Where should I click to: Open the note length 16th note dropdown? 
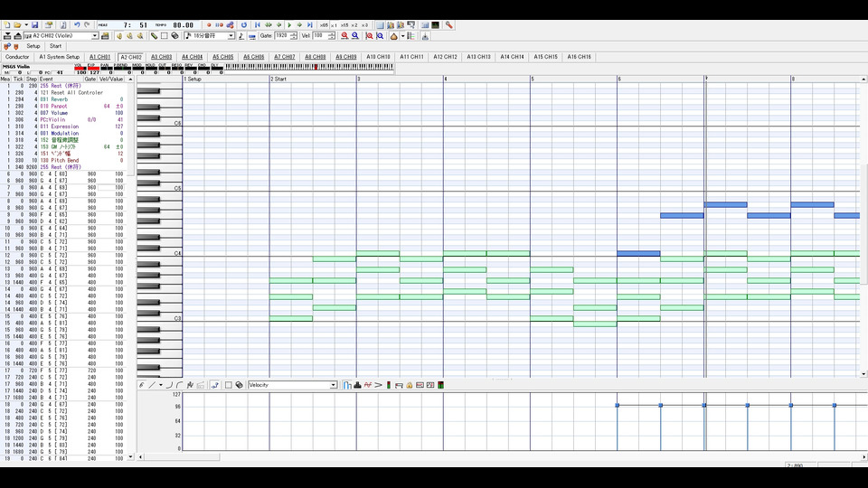(x=231, y=36)
